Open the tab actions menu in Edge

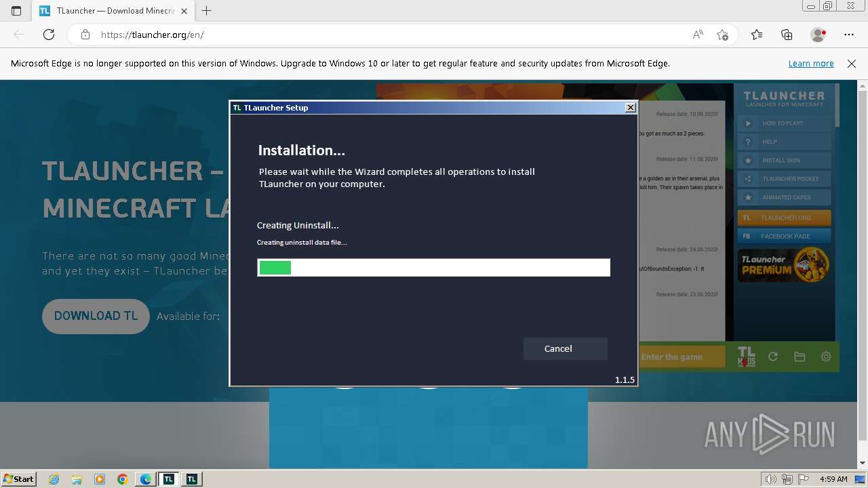pyautogui.click(x=16, y=11)
